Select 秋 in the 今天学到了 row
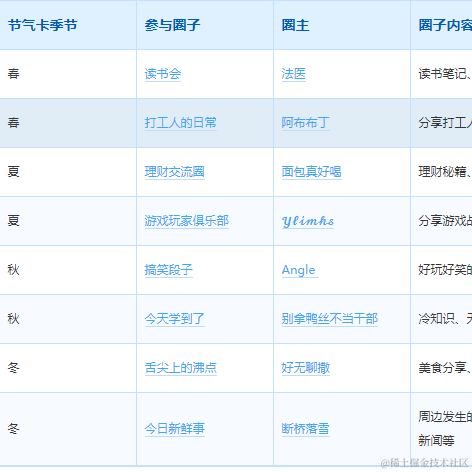Screen dimensions: 472x472 pyautogui.click(x=14, y=319)
